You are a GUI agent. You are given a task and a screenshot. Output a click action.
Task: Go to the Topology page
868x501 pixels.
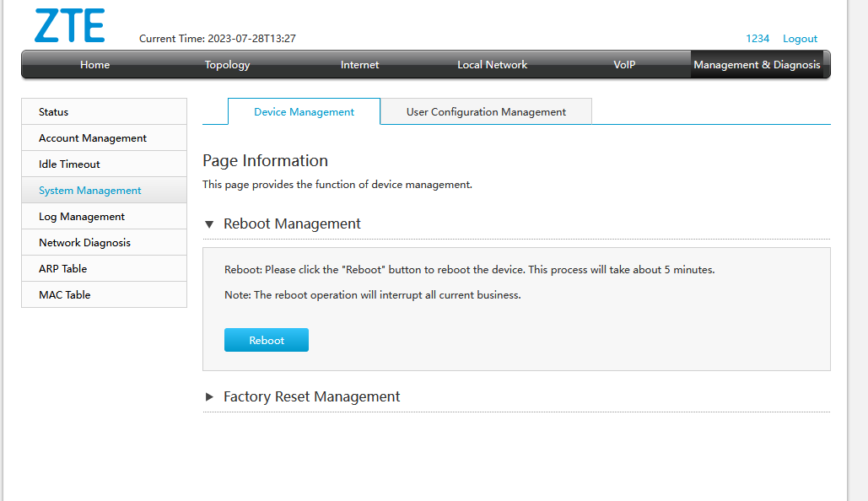(x=227, y=65)
